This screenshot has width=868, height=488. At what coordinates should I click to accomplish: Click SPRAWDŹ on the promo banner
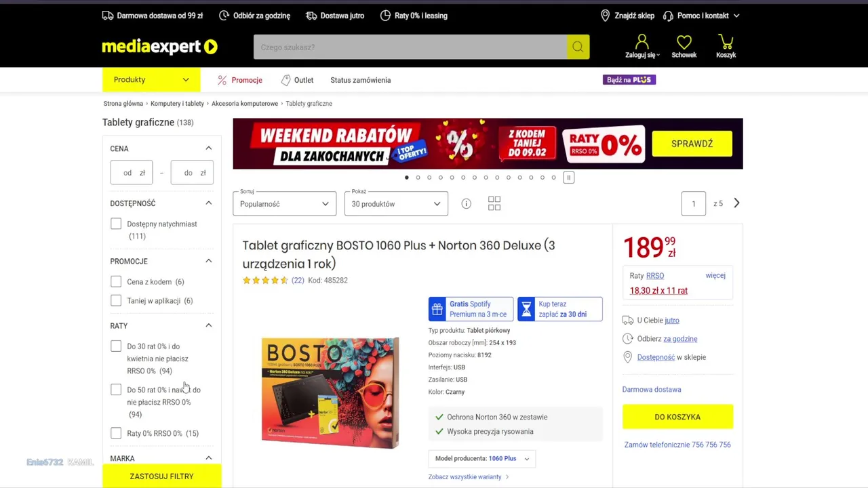tap(692, 144)
